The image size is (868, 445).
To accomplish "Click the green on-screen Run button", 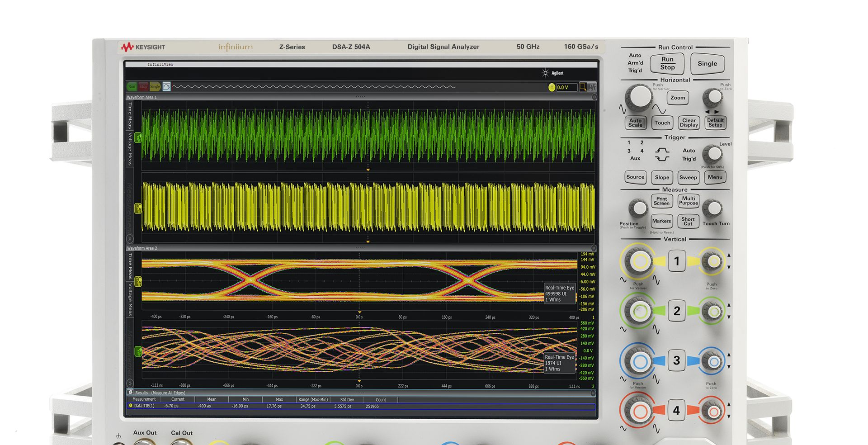I will point(132,86).
